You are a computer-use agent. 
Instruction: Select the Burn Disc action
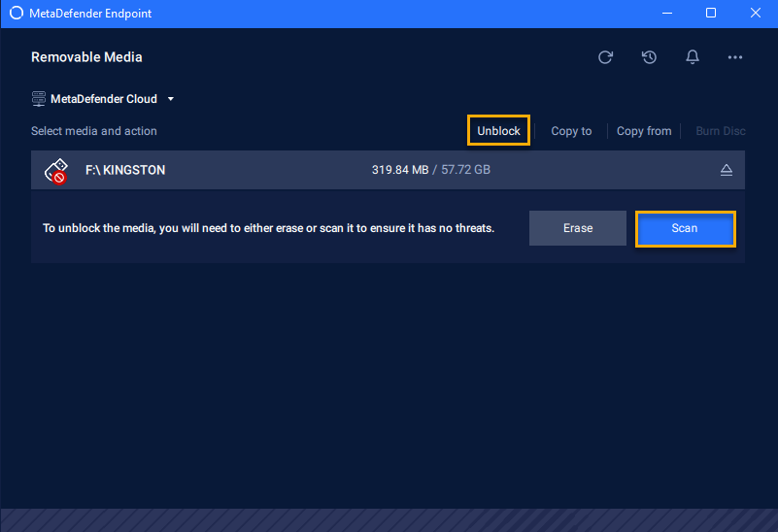coord(721,131)
